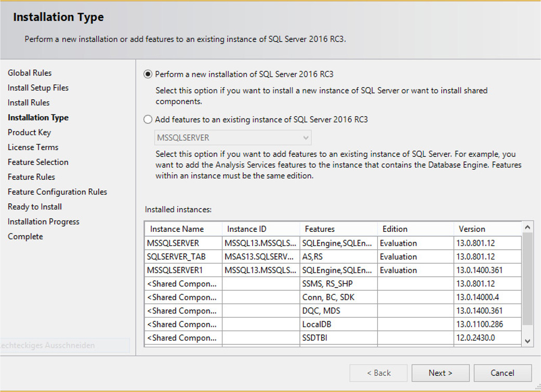Select the MSSQLSERVER instance name cell
Screen dimensions: 541x392
click(x=183, y=243)
